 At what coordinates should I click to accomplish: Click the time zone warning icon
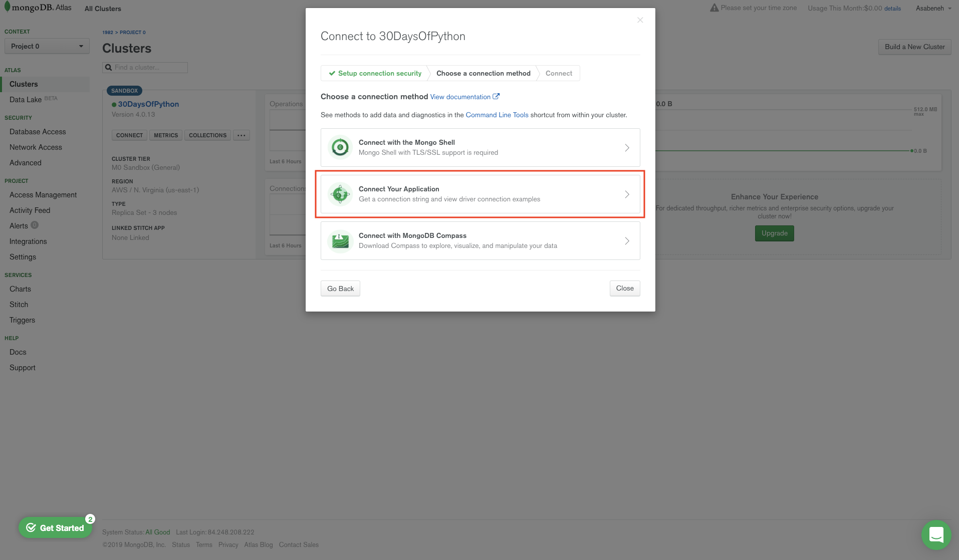(x=714, y=8)
